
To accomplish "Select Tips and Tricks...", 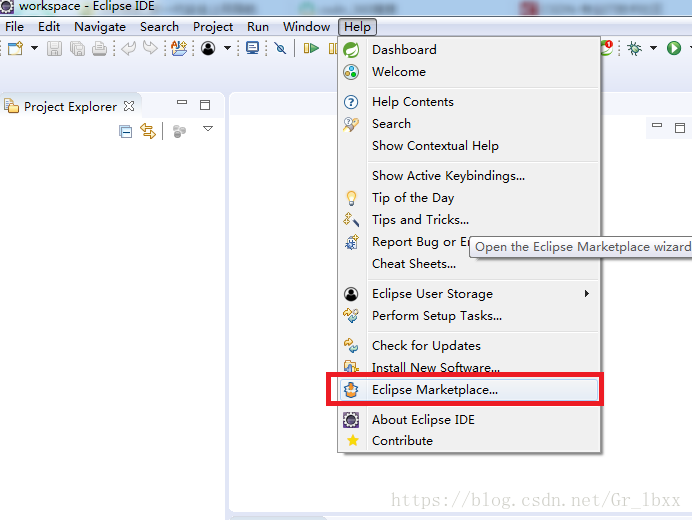I will [x=469, y=220].
